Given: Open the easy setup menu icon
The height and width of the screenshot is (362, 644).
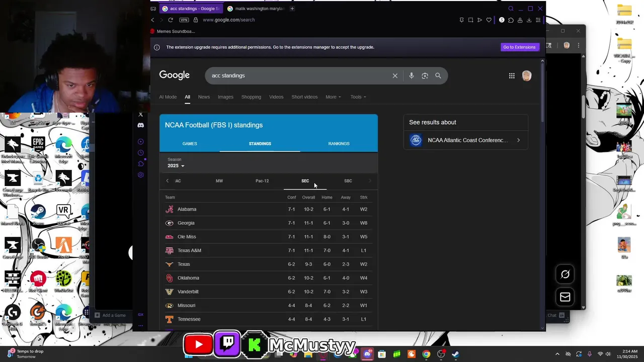Looking at the screenshot, I should click(x=538, y=20).
